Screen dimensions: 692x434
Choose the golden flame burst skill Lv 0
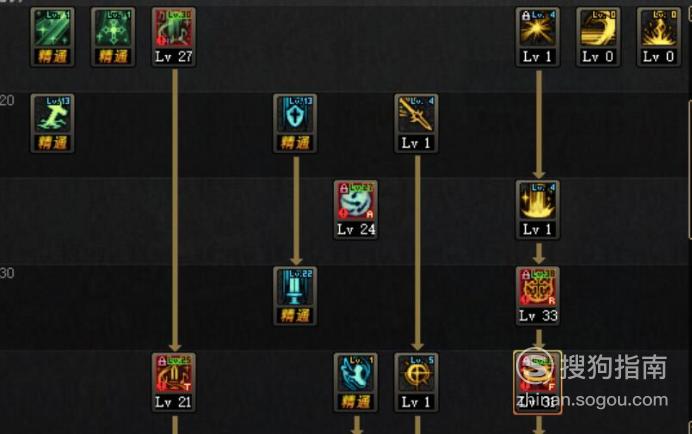(658, 37)
